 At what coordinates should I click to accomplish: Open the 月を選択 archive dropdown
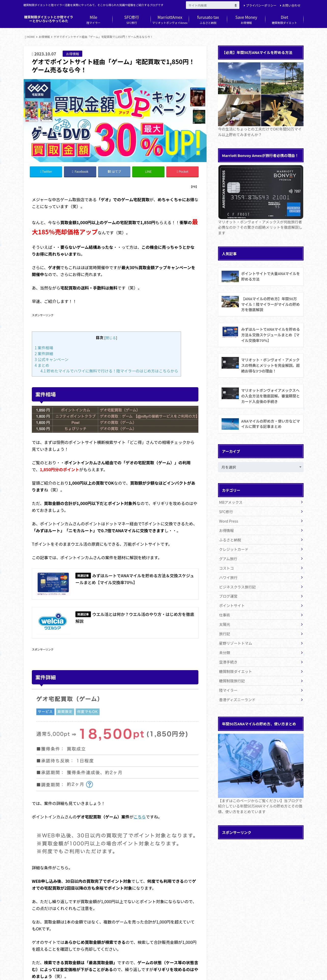point(261,467)
